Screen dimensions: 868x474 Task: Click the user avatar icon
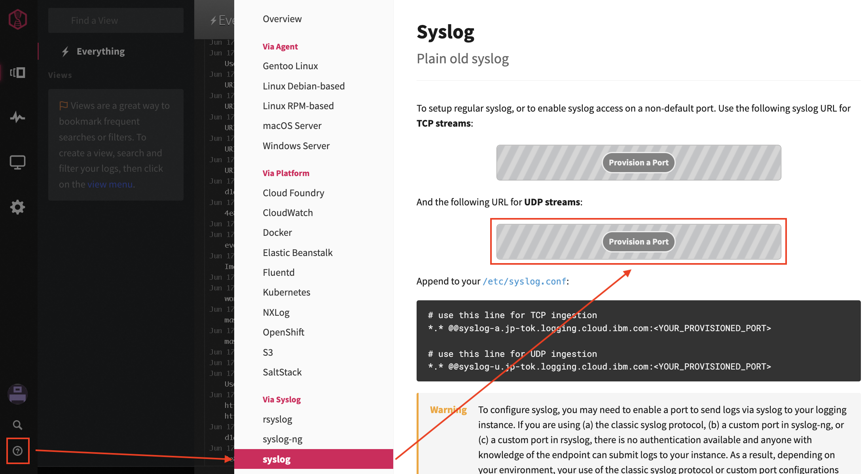click(18, 394)
